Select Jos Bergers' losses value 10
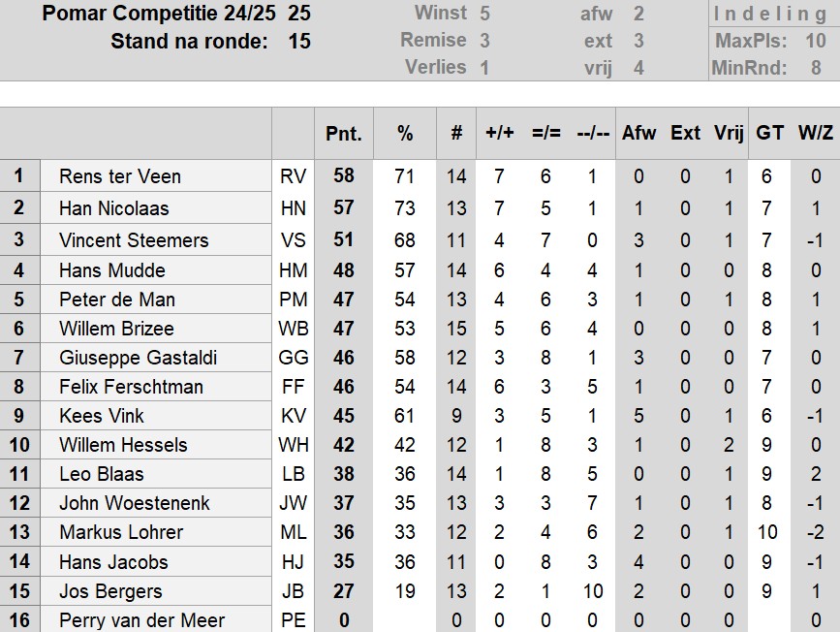 click(x=593, y=590)
